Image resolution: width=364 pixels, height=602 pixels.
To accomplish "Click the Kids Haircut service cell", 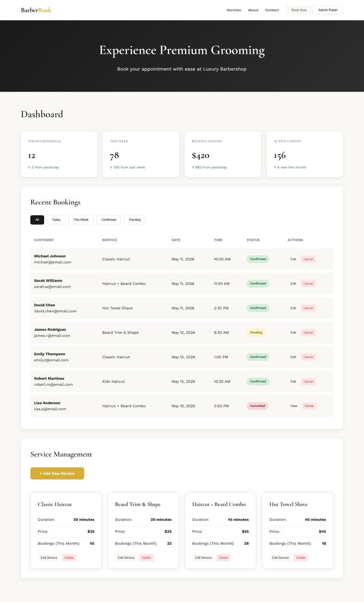I will tap(114, 381).
